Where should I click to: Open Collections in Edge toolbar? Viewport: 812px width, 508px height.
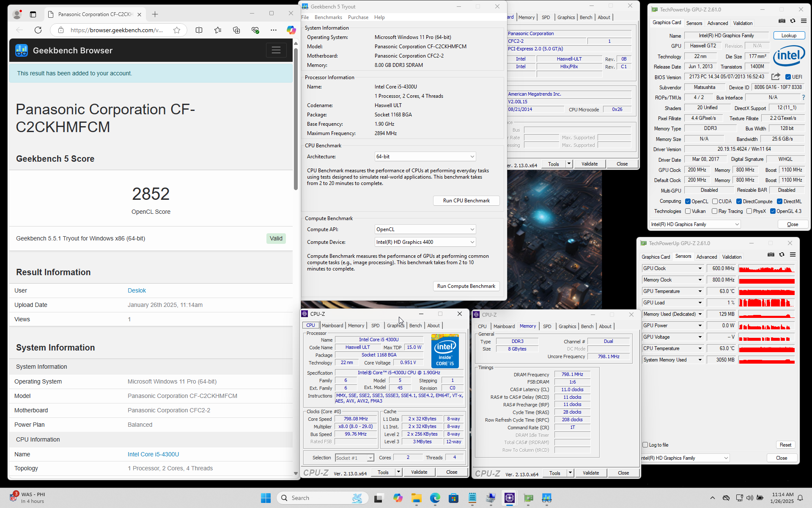[236, 30]
